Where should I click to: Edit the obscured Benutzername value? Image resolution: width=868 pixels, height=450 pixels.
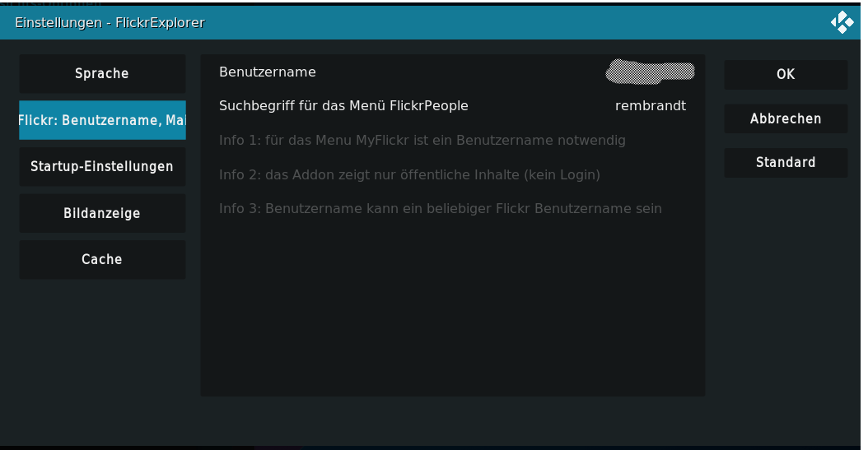(x=651, y=72)
